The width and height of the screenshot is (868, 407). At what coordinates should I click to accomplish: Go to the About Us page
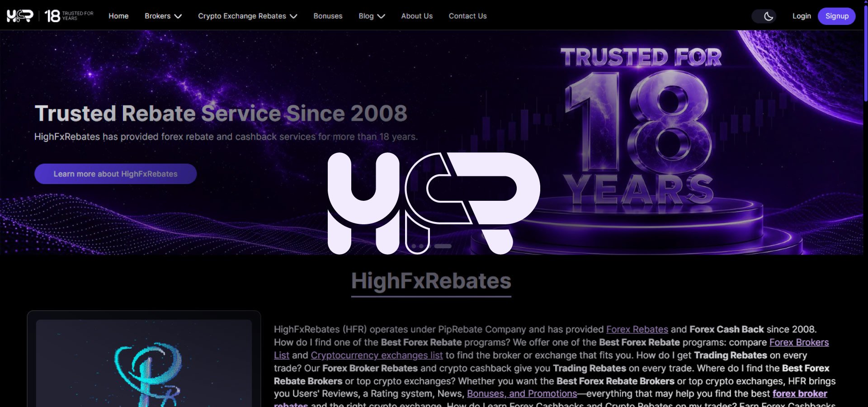[x=417, y=16]
